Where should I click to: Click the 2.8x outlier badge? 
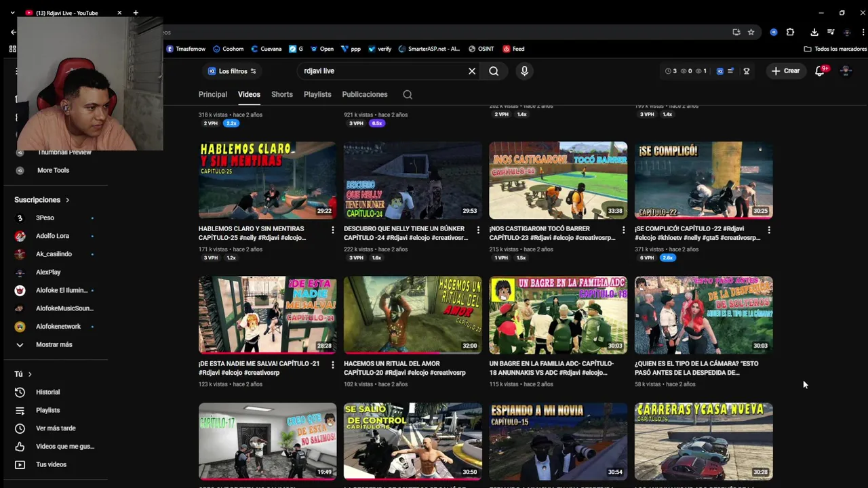click(668, 258)
